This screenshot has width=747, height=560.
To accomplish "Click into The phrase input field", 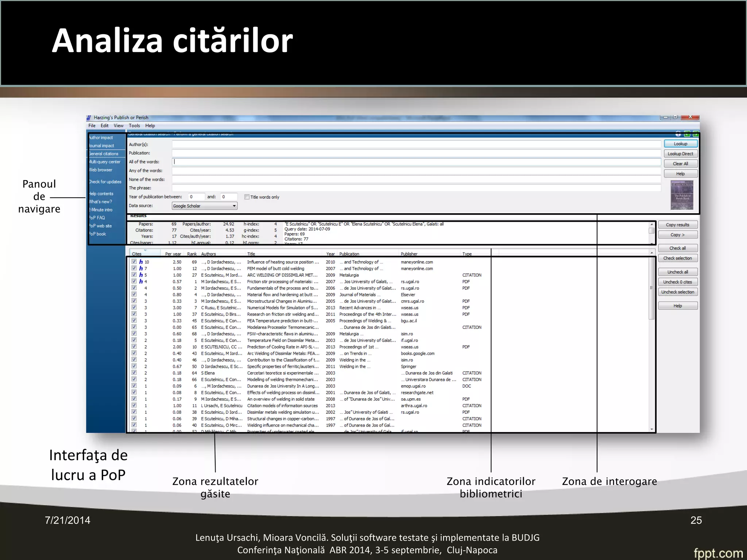I will coord(417,188).
